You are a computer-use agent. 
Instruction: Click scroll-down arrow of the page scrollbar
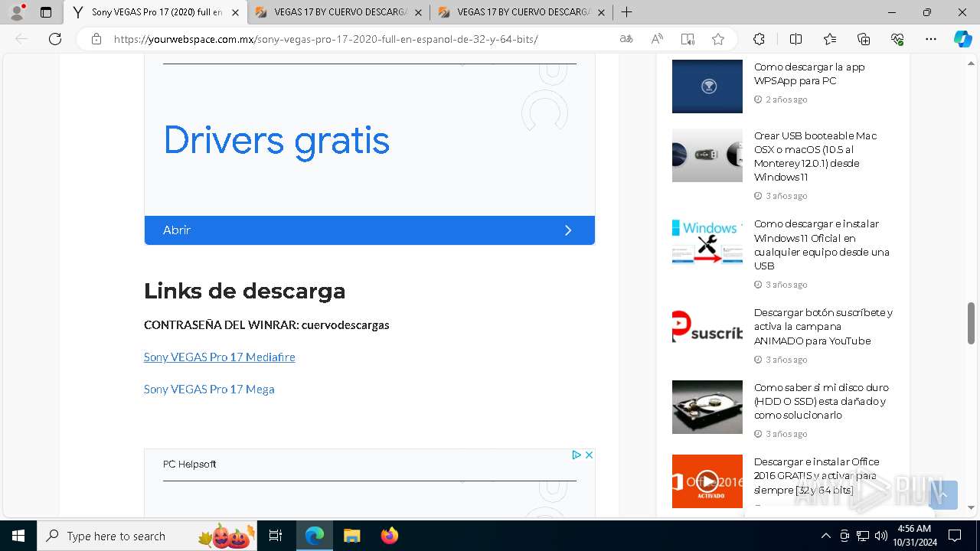[x=971, y=507]
